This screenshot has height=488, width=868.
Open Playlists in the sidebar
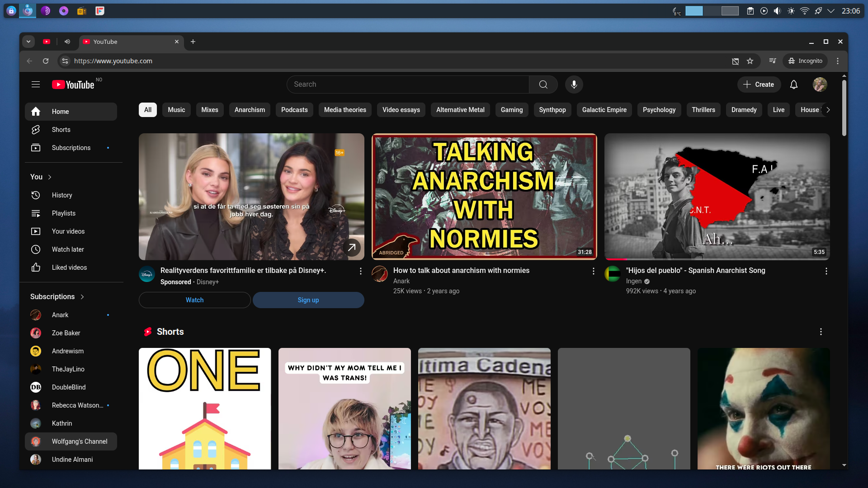[x=71, y=213]
